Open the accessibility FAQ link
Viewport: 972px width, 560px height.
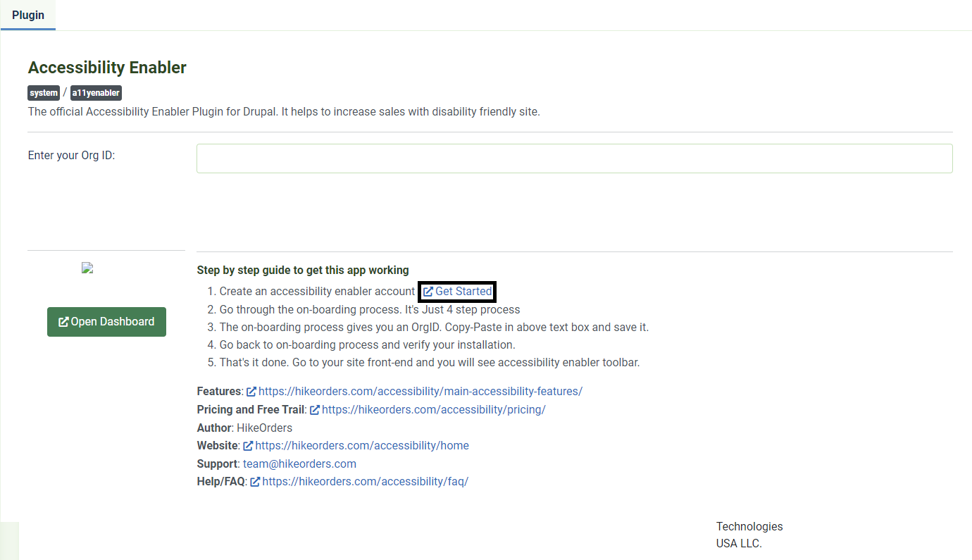(365, 482)
